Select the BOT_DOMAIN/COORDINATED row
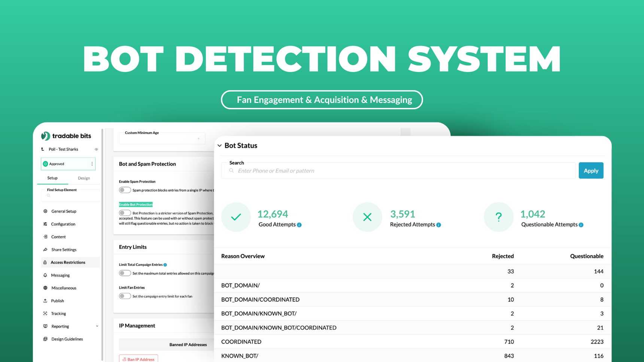The image size is (644, 362). click(412, 299)
